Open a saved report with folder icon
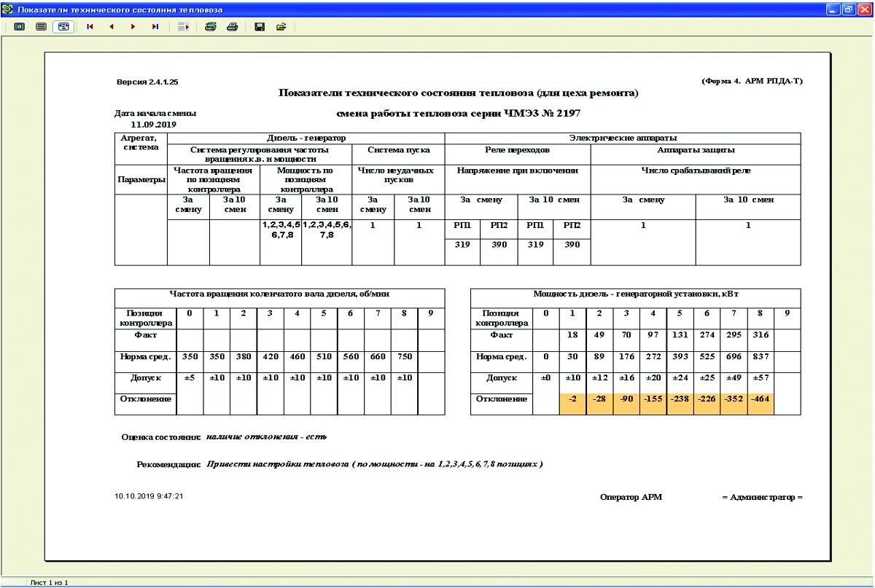The width and height of the screenshot is (875, 588). point(281,26)
